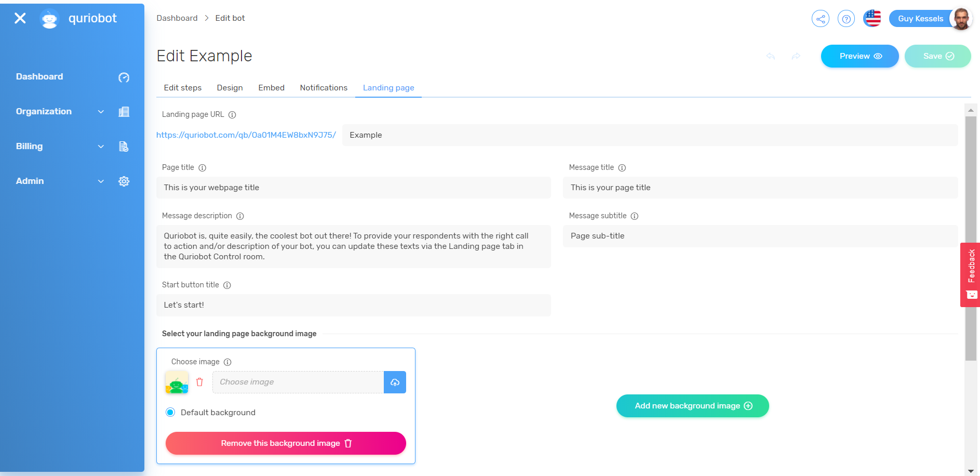The width and height of the screenshot is (980, 476).
Task: Click the quriobot brand name text
Action: [92, 18]
